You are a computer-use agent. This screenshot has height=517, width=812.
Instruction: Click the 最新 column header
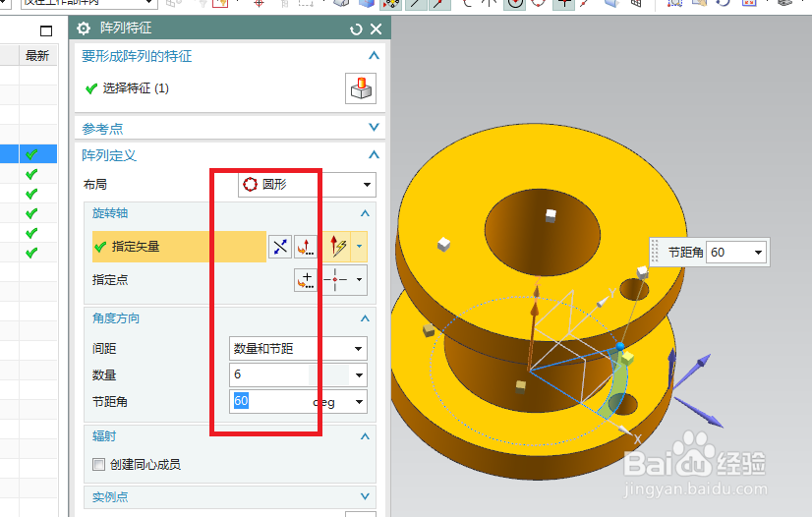[37, 55]
